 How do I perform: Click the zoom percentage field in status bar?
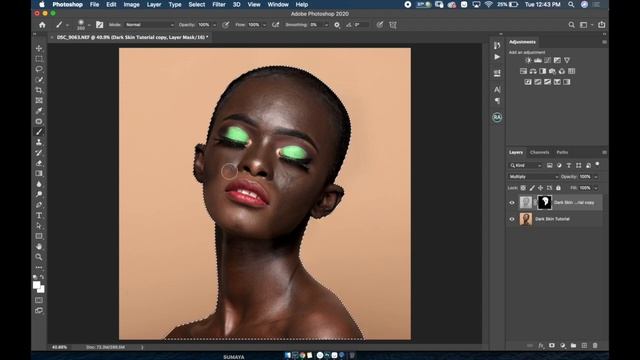point(60,347)
